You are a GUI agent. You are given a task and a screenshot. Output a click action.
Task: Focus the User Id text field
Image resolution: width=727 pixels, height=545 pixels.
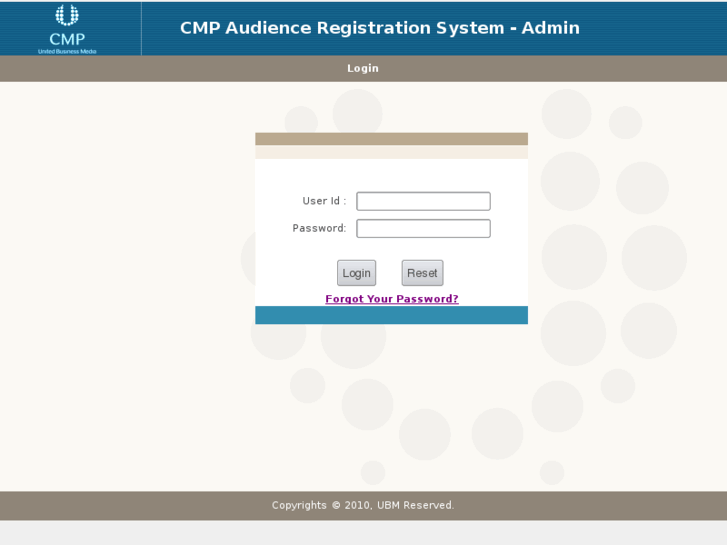click(x=423, y=201)
